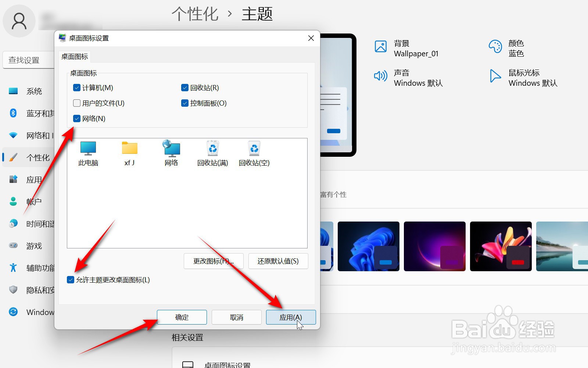Toggle the 控制面板(O) checkbox
Image resolution: width=588 pixels, height=368 pixels.
pos(185,103)
